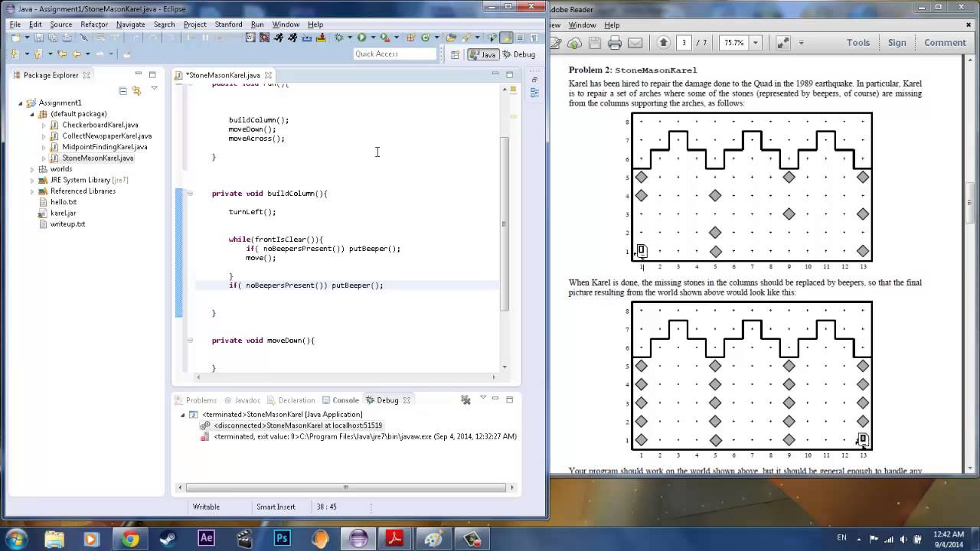Open the Debug button dropdown arrow

tap(349, 37)
